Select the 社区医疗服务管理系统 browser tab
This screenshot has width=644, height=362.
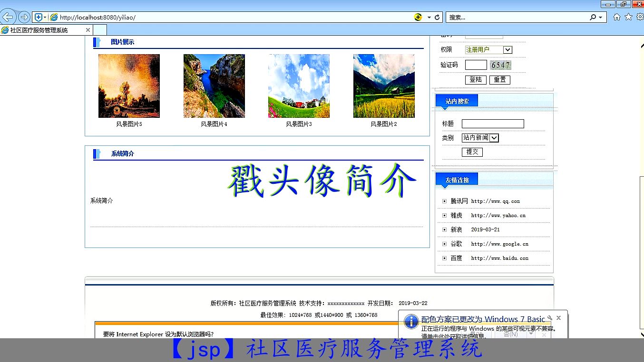point(46,30)
